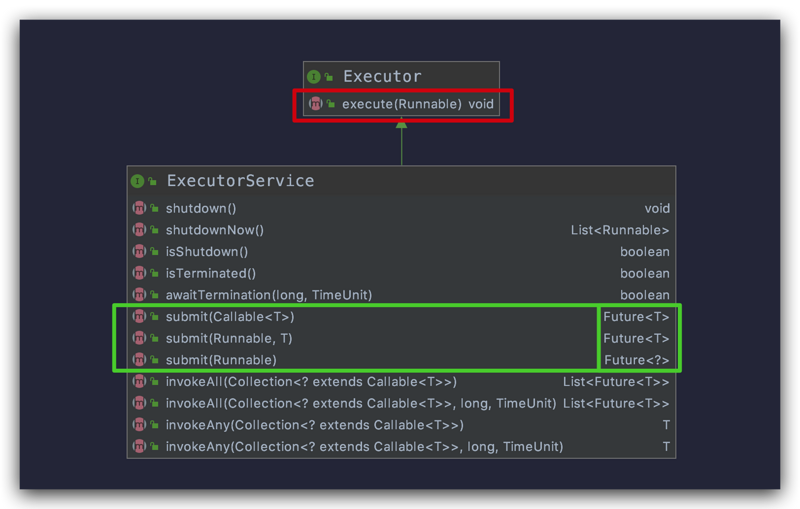Click the method icon beside execute(Runnable)
This screenshot has width=800, height=509.
tap(316, 104)
